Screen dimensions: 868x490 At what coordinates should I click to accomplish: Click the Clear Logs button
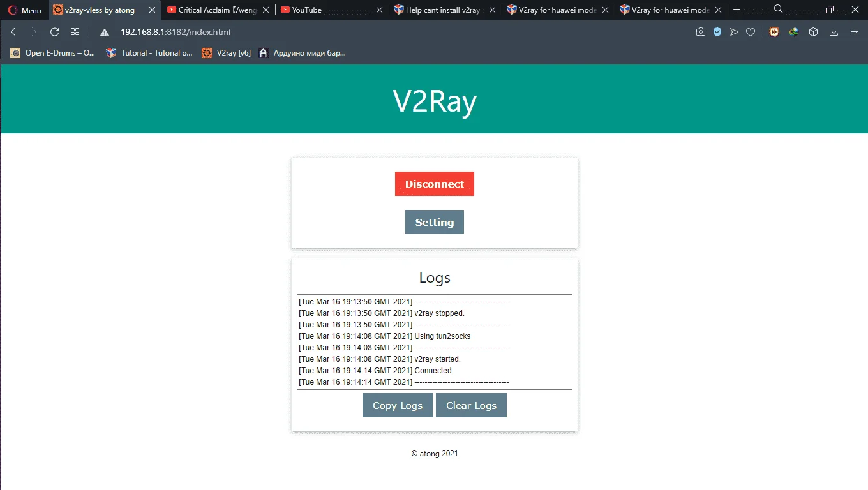(x=471, y=405)
